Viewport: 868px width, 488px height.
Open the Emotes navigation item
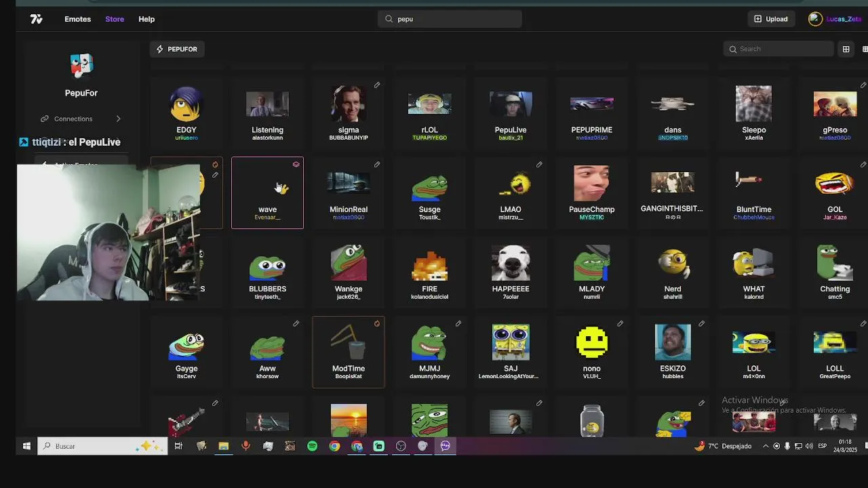click(x=77, y=19)
